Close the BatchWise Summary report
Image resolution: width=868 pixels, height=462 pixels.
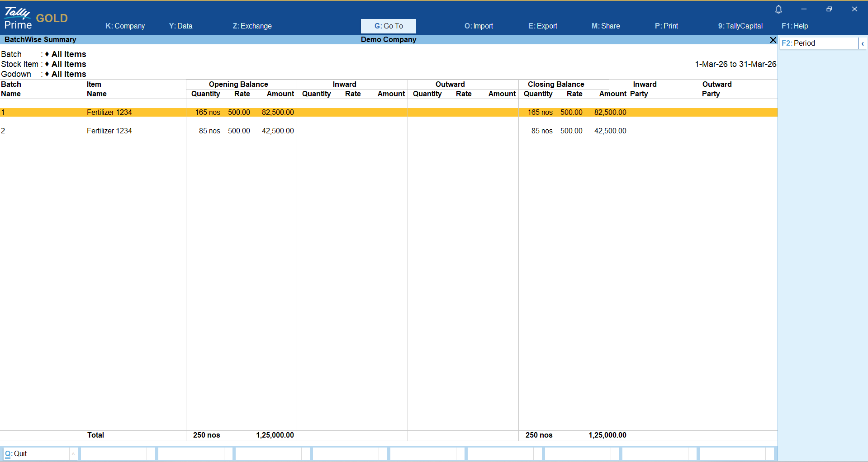pyautogui.click(x=773, y=40)
